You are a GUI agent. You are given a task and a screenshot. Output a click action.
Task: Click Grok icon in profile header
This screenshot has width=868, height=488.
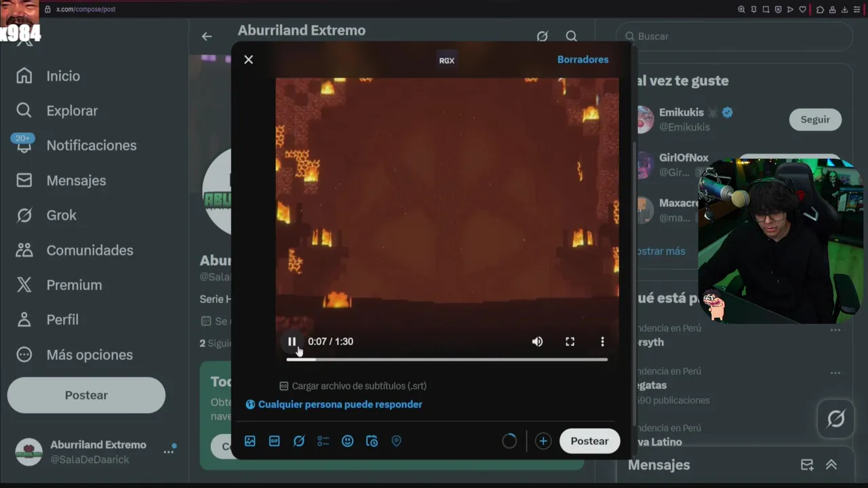542,37
